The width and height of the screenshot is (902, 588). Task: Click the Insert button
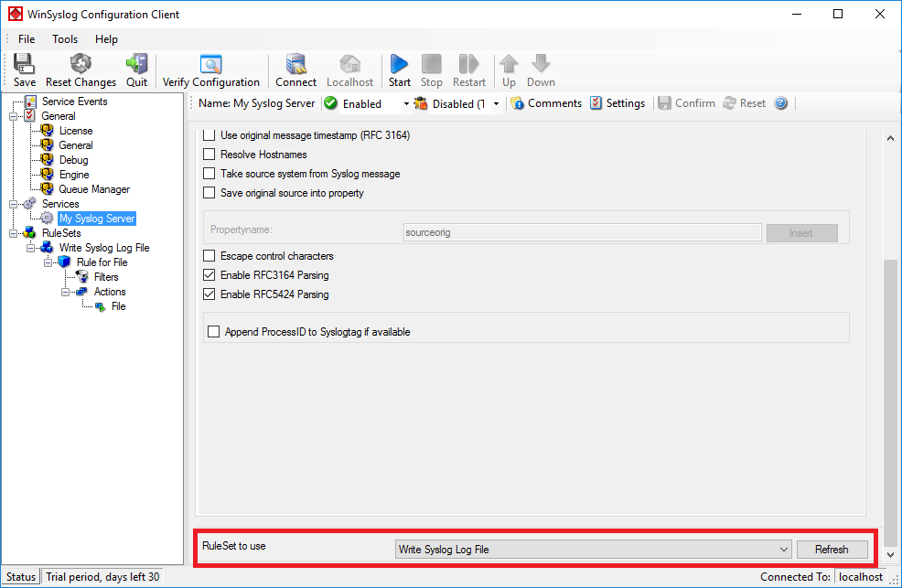(x=801, y=233)
